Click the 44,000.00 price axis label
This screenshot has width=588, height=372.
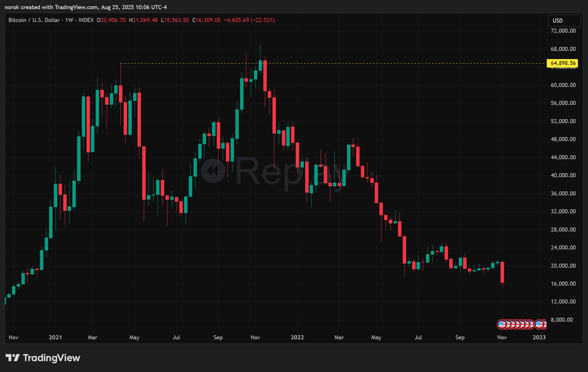[563, 157]
